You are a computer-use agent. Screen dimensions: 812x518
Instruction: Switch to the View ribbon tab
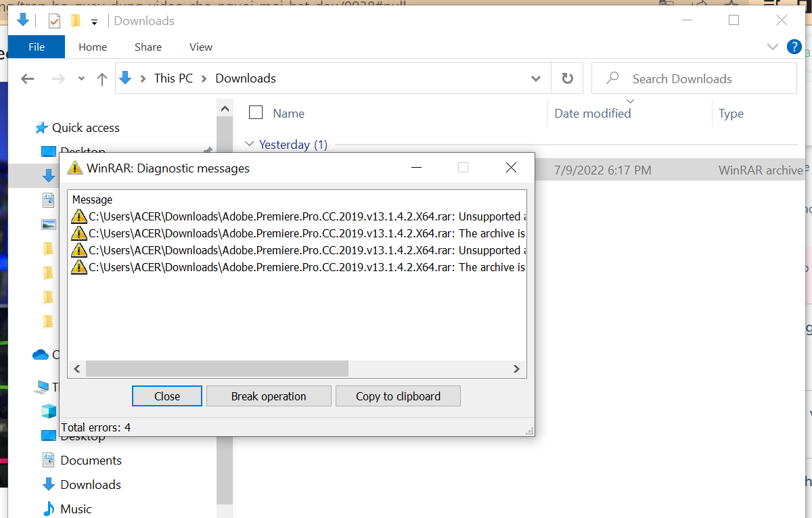point(201,47)
